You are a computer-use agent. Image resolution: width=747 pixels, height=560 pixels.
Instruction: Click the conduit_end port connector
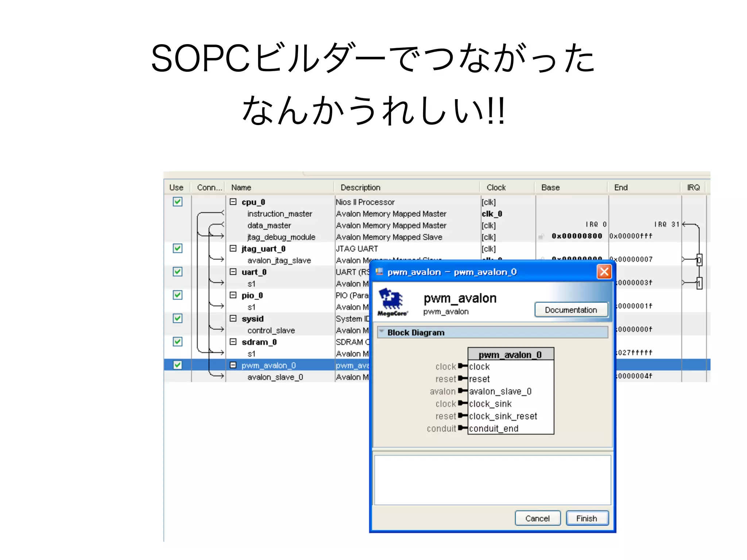(x=463, y=428)
